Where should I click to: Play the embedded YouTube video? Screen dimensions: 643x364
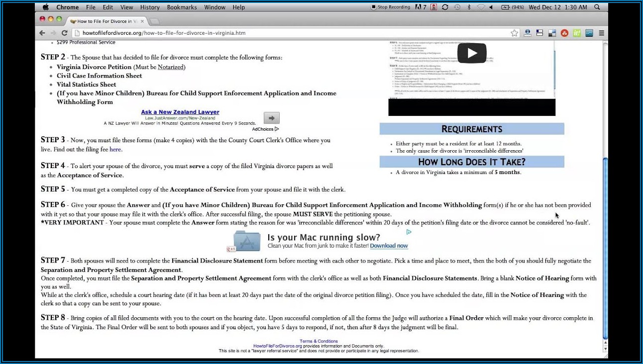[x=471, y=53]
